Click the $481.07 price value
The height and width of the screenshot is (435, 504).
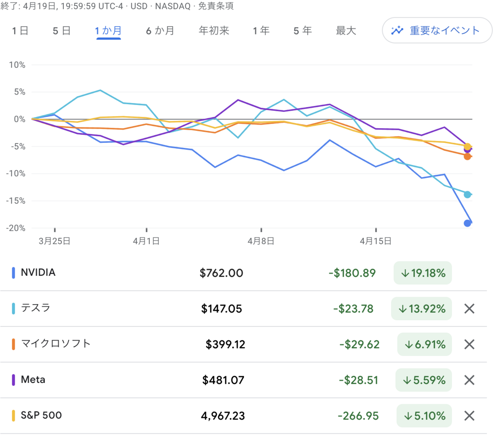click(x=223, y=380)
